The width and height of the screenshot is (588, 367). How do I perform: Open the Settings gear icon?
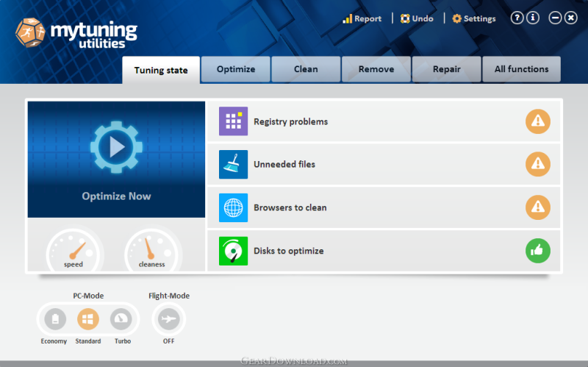(456, 19)
